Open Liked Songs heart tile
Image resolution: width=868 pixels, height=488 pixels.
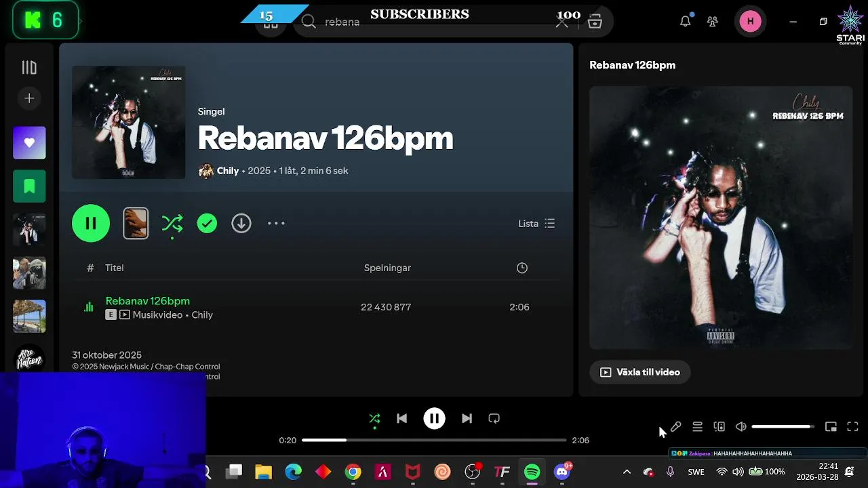[x=29, y=143]
